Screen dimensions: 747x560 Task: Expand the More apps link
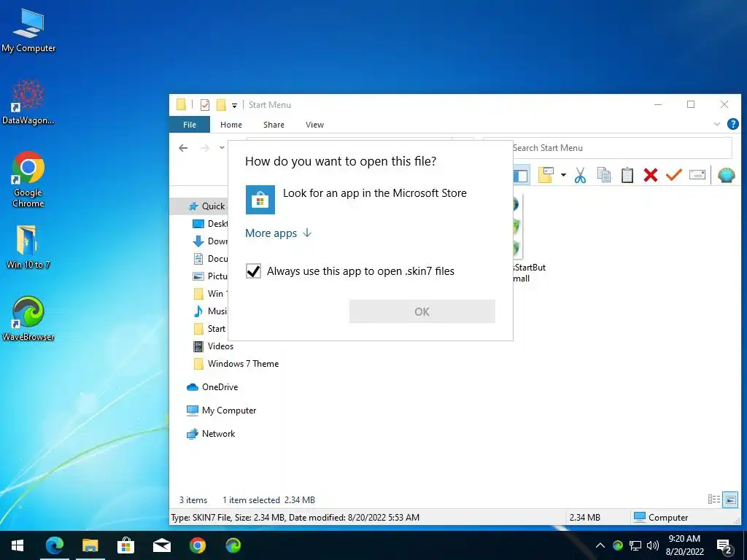click(278, 233)
